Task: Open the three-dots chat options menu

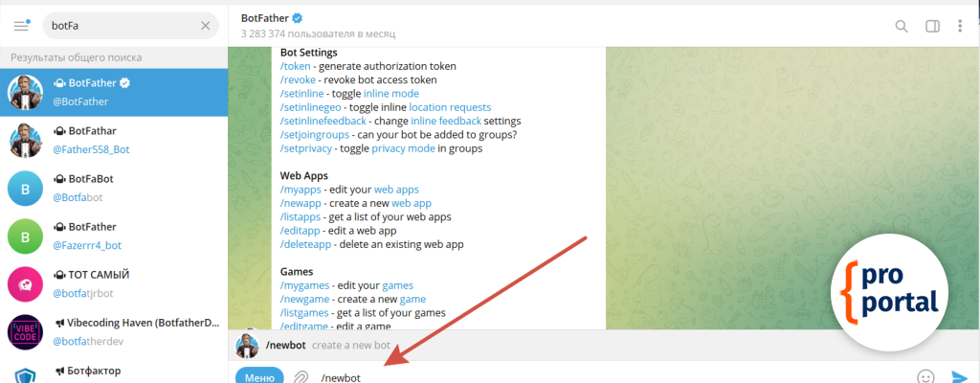Action: [960, 26]
